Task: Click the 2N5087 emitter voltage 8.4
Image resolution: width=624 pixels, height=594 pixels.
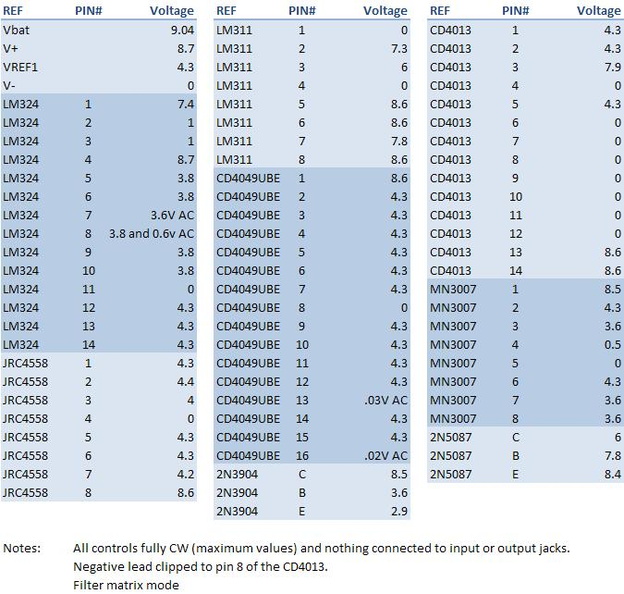Action: pos(609,474)
